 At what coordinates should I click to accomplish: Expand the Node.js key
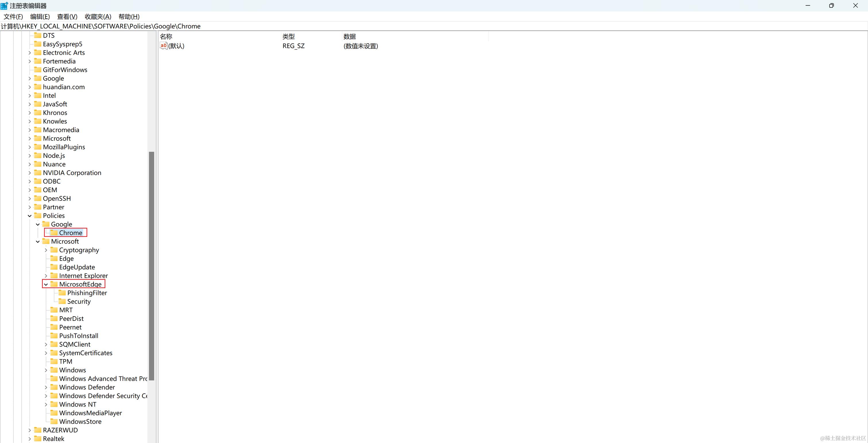click(30, 155)
